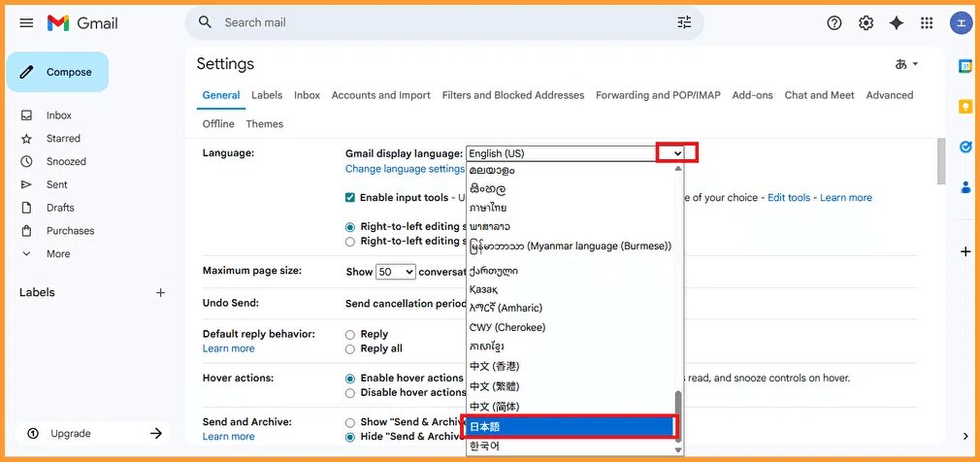Open the Google apps grid

pyautogui.click(x=927, y=23)
